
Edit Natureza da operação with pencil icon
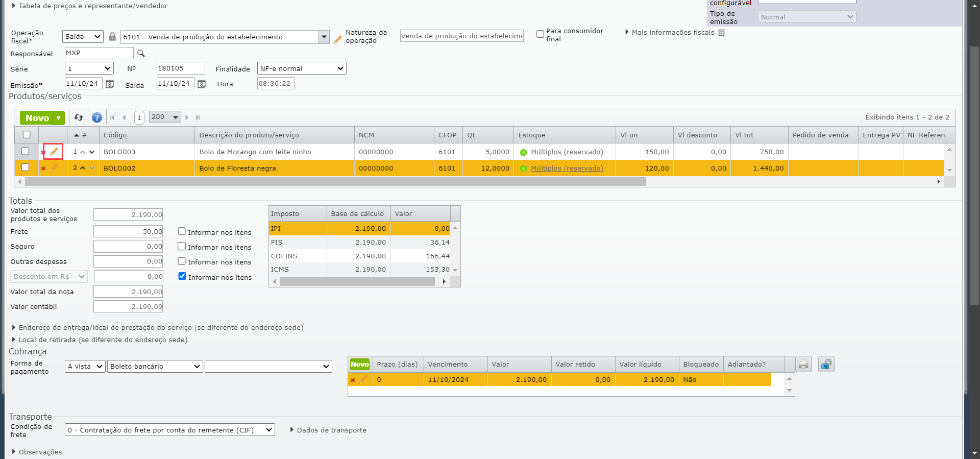coord(337,39)
